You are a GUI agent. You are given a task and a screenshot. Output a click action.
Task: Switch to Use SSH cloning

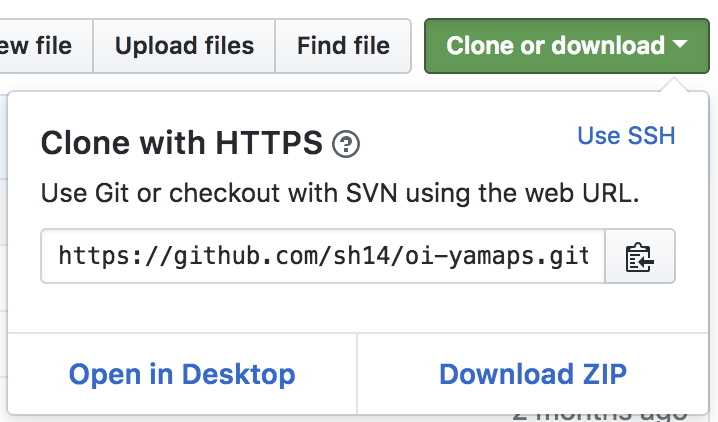pyautogui.click(x=626, y=135)
